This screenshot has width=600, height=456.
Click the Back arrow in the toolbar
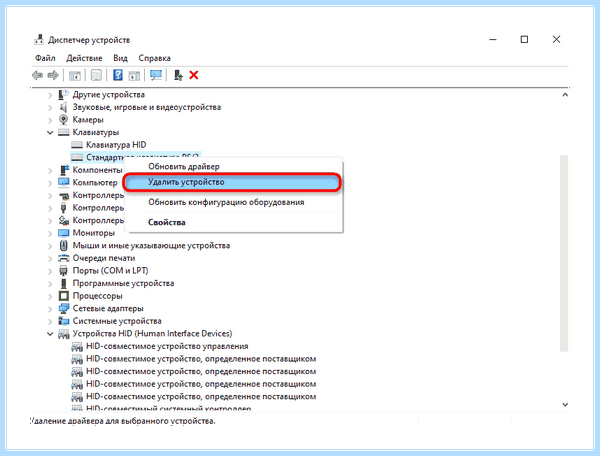(x=37, y=75)
